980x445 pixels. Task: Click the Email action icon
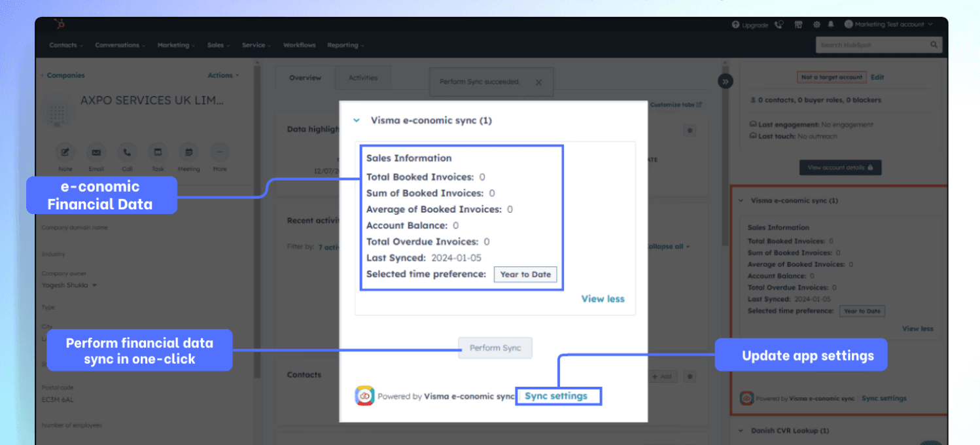96,152
